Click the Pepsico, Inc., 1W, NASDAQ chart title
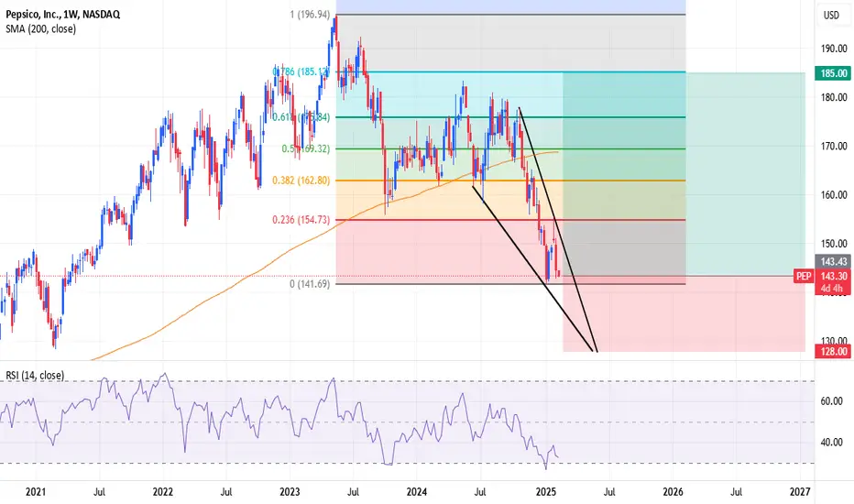The width and height of the screenshot is (854, 504). pyautogui.click(x=62, y=15)
